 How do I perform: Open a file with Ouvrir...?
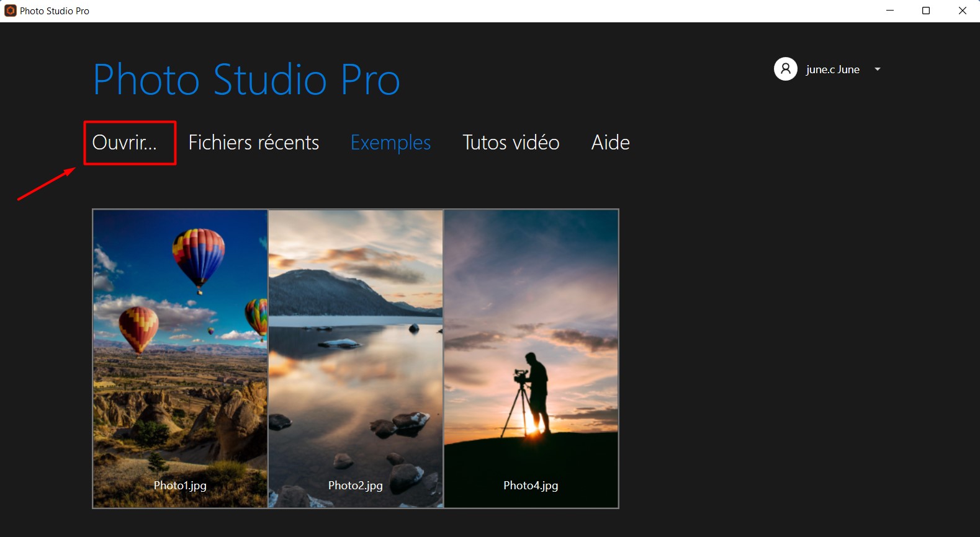point(124,143)
